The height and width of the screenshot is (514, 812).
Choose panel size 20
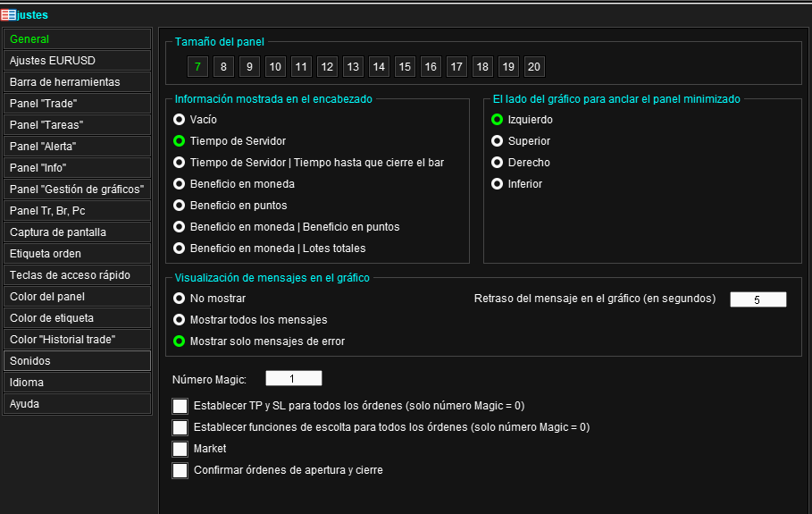coord(534,67)
